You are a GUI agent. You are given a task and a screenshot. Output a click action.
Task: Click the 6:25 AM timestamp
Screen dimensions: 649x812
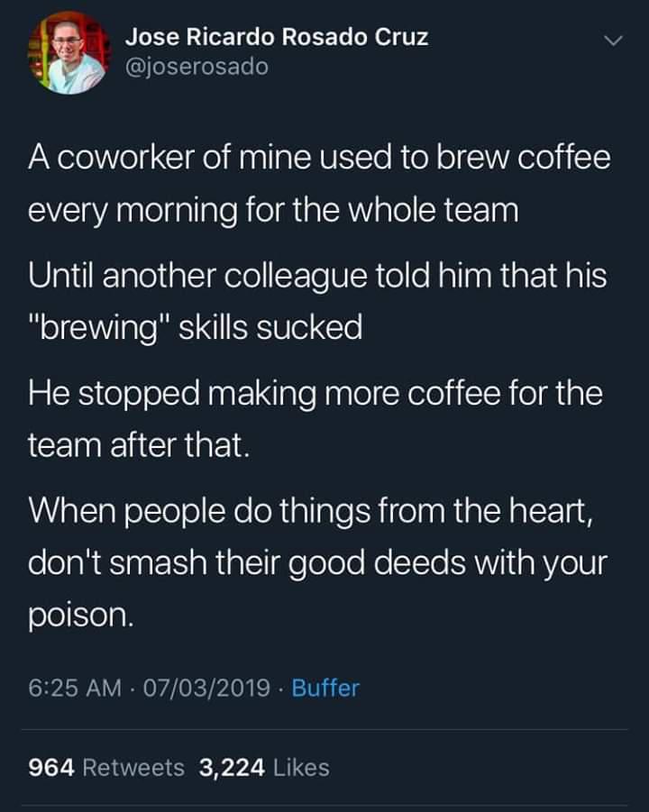75,689
